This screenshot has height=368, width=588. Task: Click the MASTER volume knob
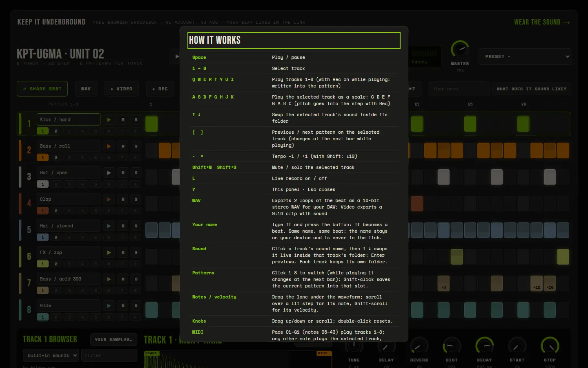click(x=460, y=49)
